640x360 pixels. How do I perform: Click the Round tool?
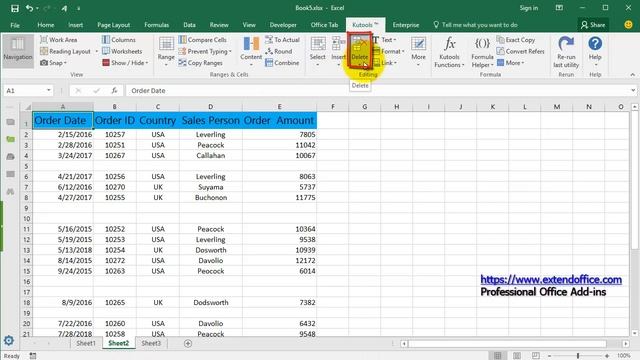pyautogui.click(x=278, y=51)
